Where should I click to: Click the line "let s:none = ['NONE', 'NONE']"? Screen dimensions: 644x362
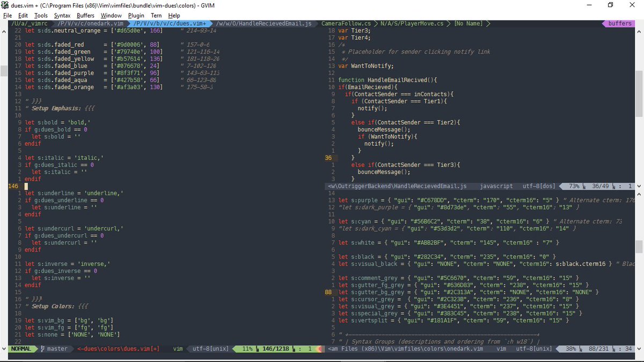72,335
